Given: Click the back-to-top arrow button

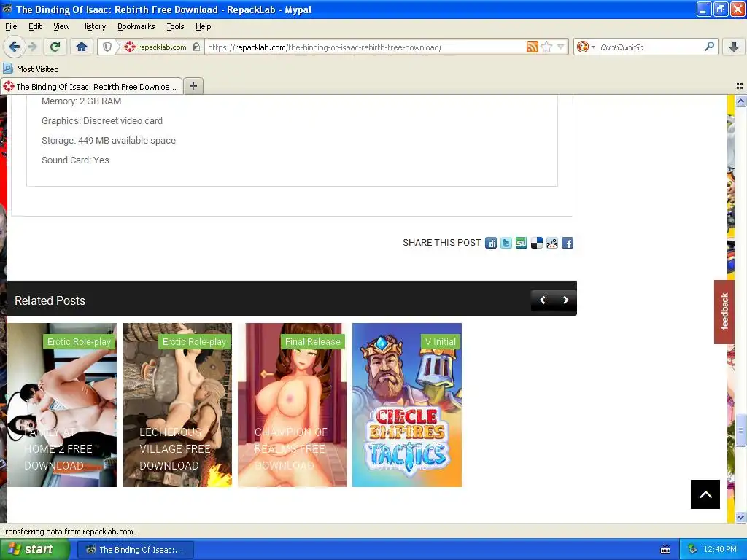Looking at the screenshot, I should [x=705, y=494].
